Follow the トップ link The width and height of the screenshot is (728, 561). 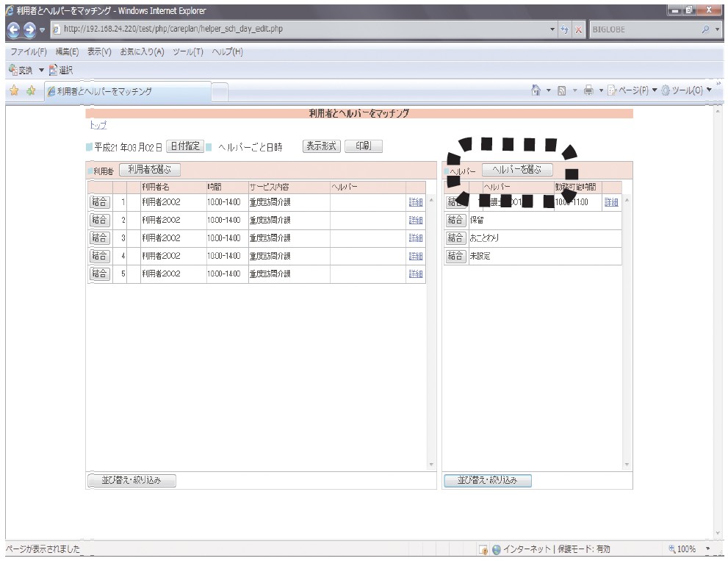point(98,124)
